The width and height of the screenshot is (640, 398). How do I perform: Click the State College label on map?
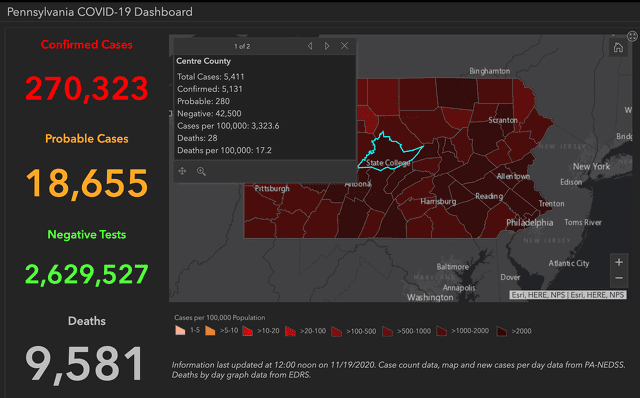tap(388, 163)
